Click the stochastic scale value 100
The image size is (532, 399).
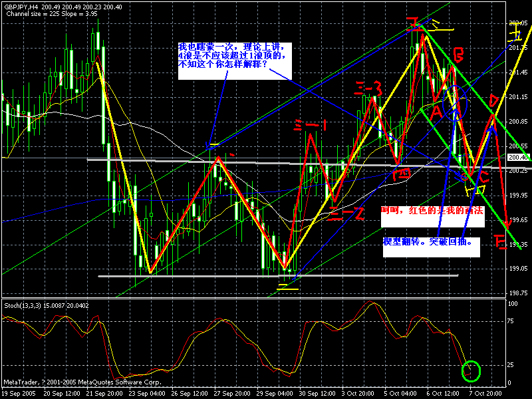pos(513,304)
